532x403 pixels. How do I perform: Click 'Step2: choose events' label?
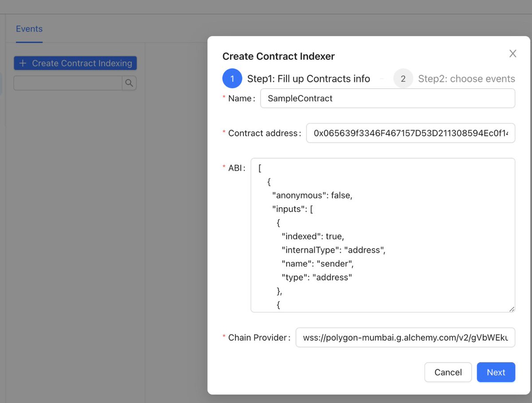[x=466, y=79]
